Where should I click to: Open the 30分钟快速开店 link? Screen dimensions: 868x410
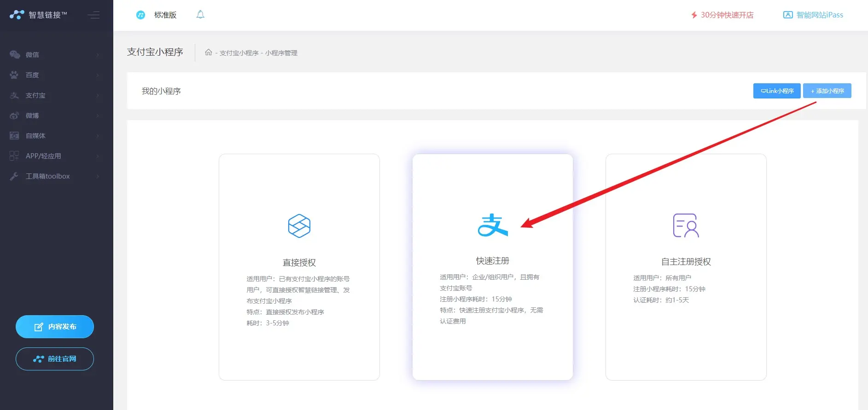722,15
